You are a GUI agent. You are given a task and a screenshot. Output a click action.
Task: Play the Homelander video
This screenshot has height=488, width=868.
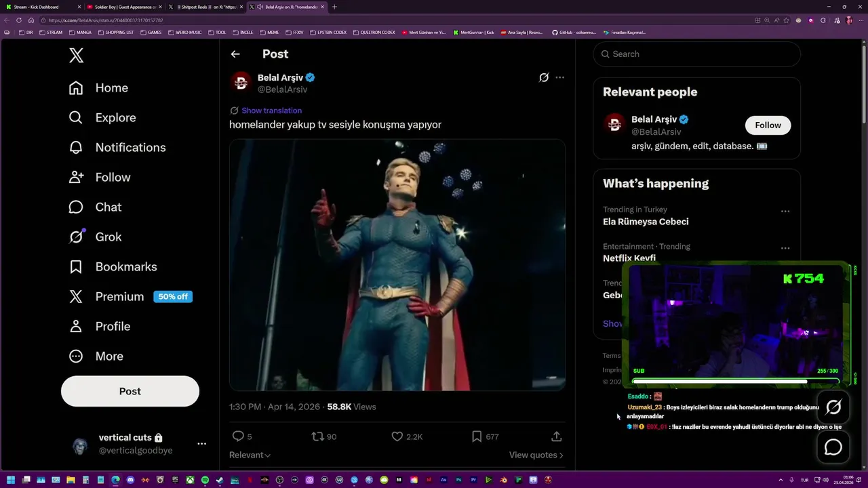(x=397, y=265)
